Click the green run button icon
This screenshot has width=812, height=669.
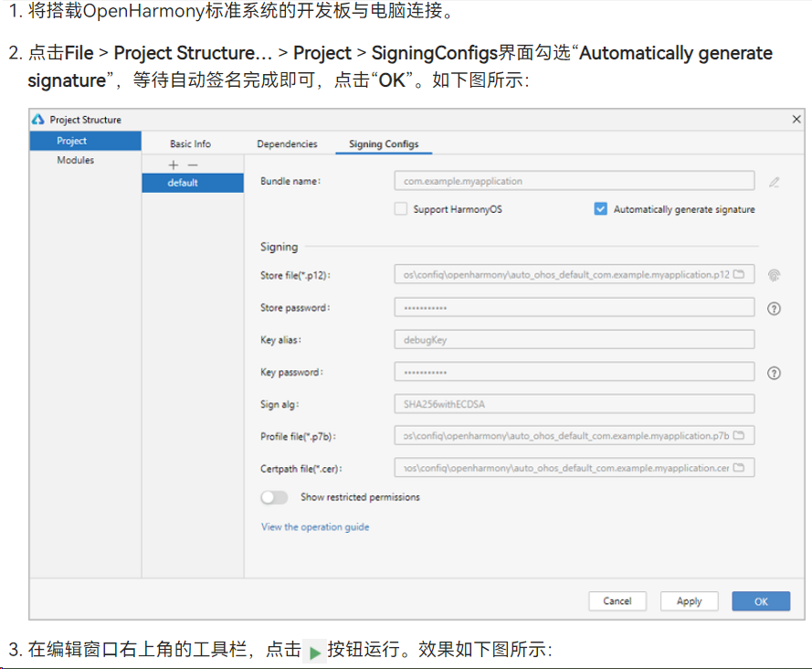[314, 653]
